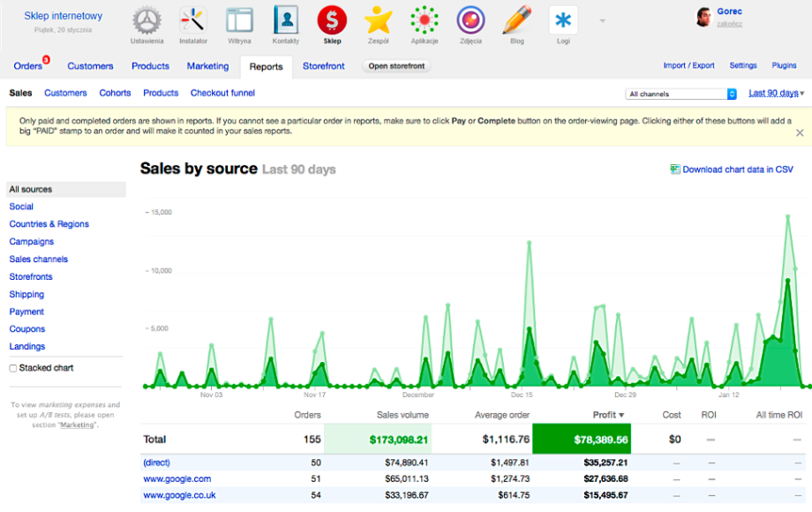This screenshot has height=512, width=812.
Task: Open the Ustawienia settings gear icon
Action: coord(147,21)
